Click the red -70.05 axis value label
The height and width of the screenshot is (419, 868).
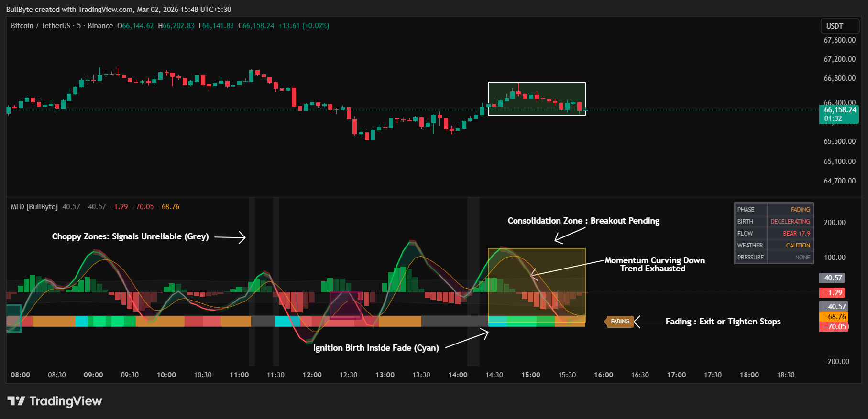point(835,327)
